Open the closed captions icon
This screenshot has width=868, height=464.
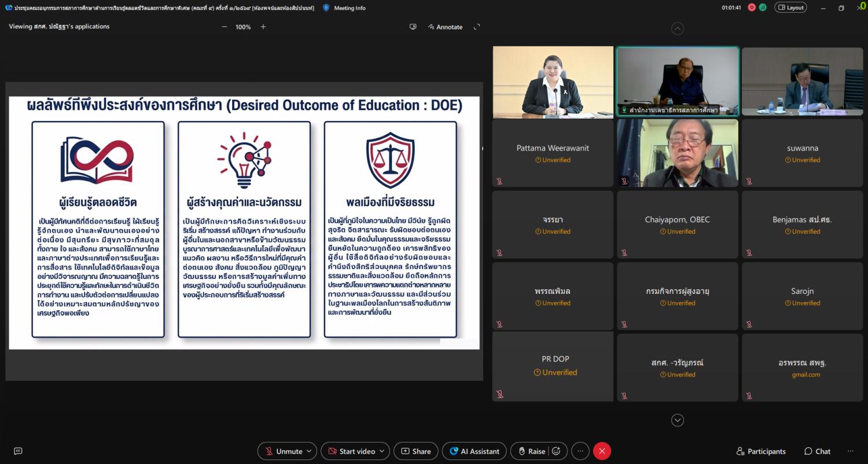click(x=18, y=451)
